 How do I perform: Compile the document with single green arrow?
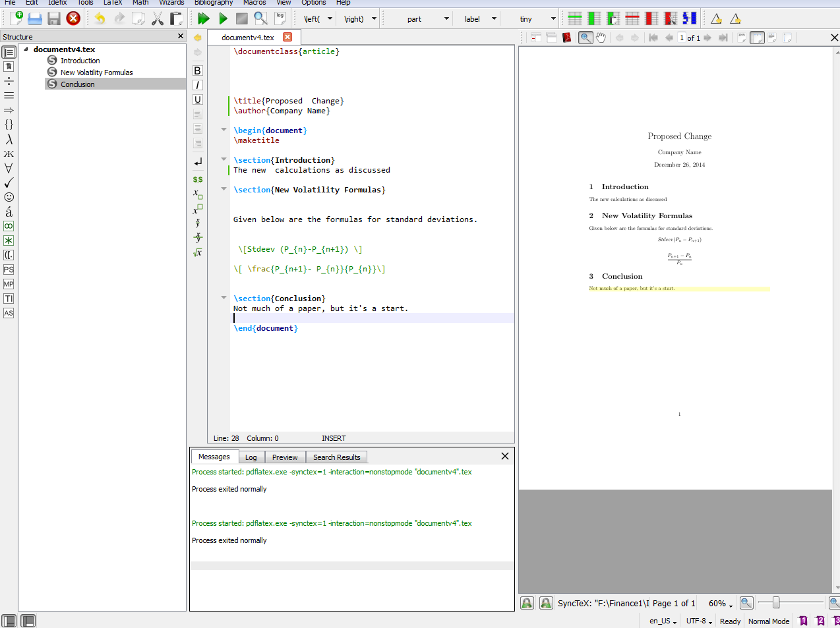223,18
